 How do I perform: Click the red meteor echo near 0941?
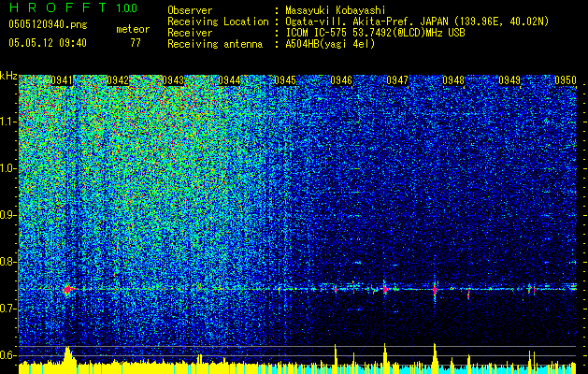coord(68,289)
